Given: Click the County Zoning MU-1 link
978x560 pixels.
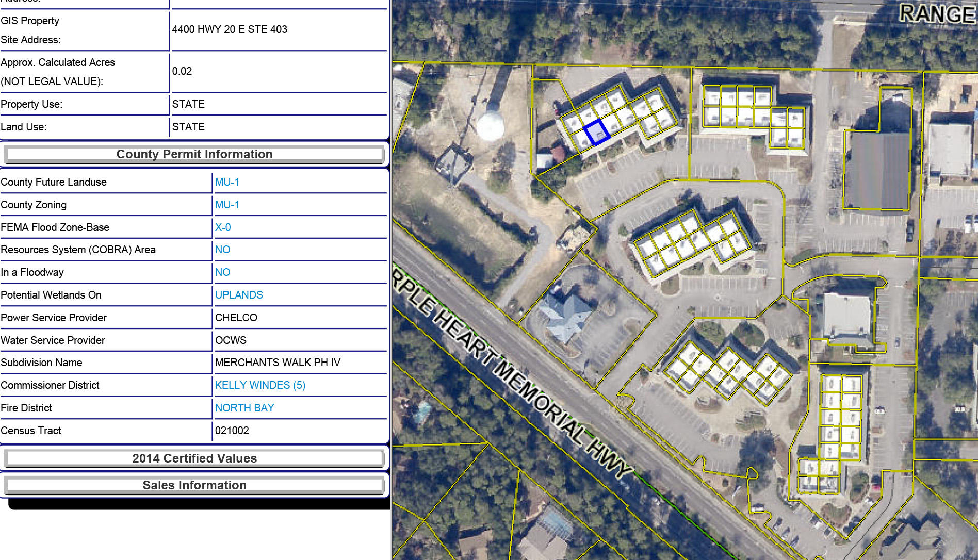Looking at the screenshot, I should [227, 205].
